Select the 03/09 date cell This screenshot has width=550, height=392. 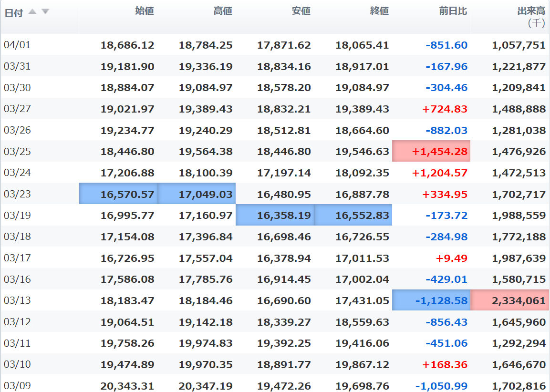coord(17,386)
